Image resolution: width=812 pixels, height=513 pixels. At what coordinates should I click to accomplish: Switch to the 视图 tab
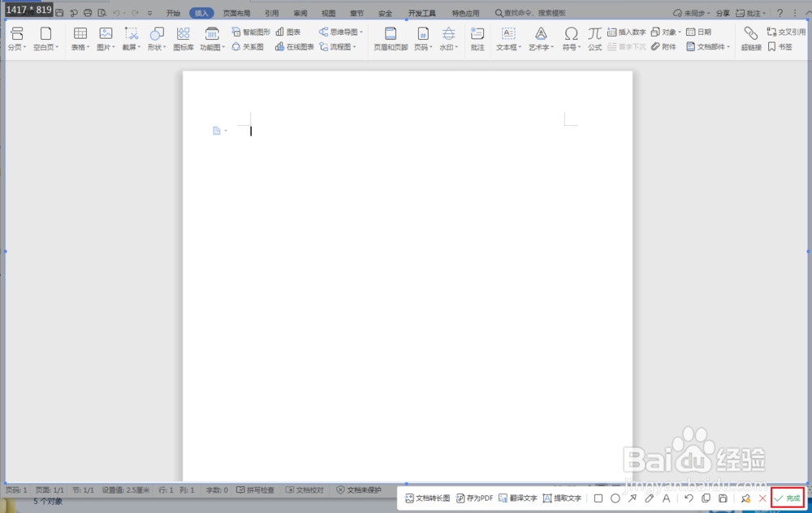328,13
